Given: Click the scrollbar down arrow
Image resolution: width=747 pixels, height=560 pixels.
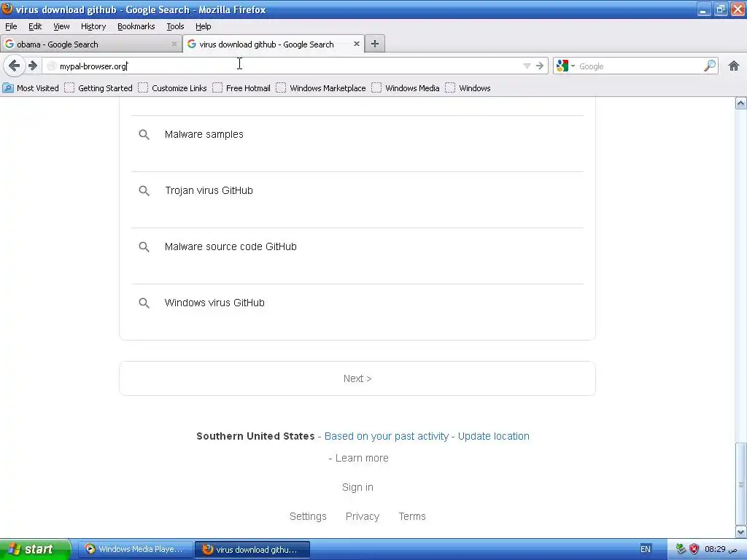Looking at the screenshot, I should 741,532.
